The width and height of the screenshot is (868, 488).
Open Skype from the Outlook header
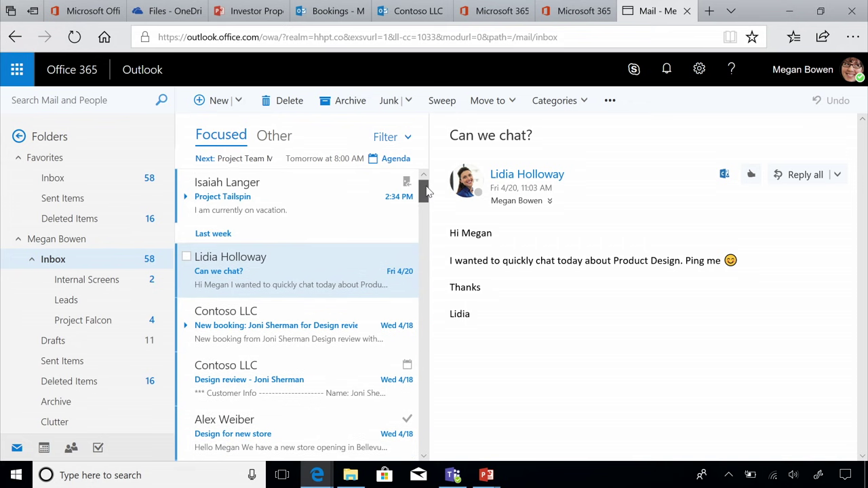(x=634, y=69)
